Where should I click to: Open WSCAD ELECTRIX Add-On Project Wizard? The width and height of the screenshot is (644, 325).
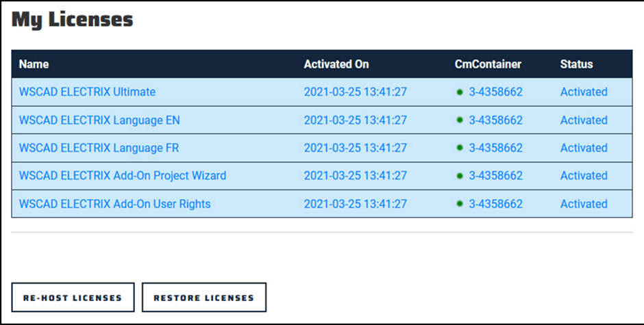pos(123,176)
